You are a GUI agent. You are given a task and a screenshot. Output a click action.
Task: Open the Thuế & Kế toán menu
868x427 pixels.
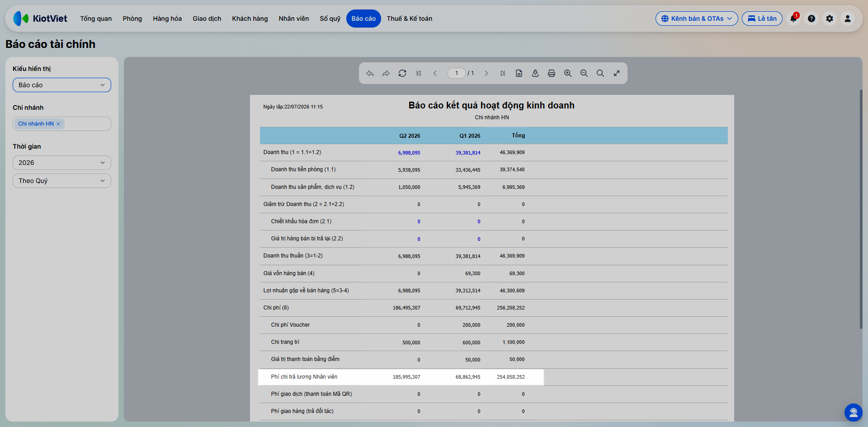[x=410, y=19]
